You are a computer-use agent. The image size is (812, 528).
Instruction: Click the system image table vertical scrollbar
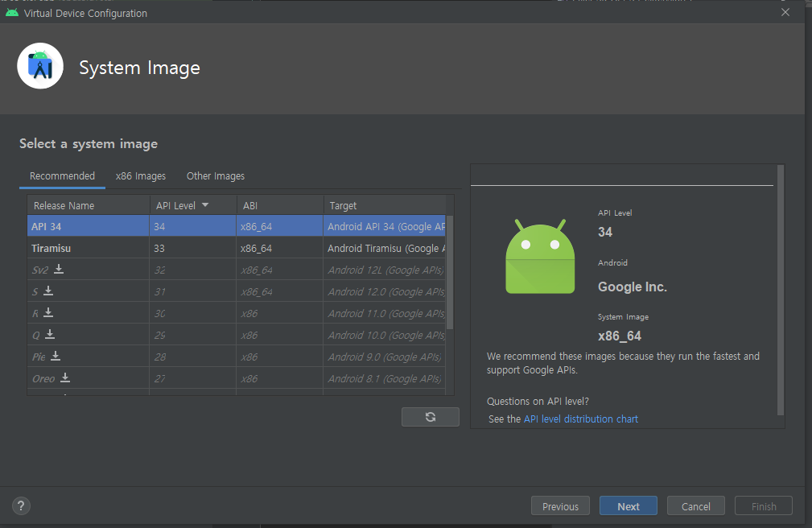coord(450,272)
